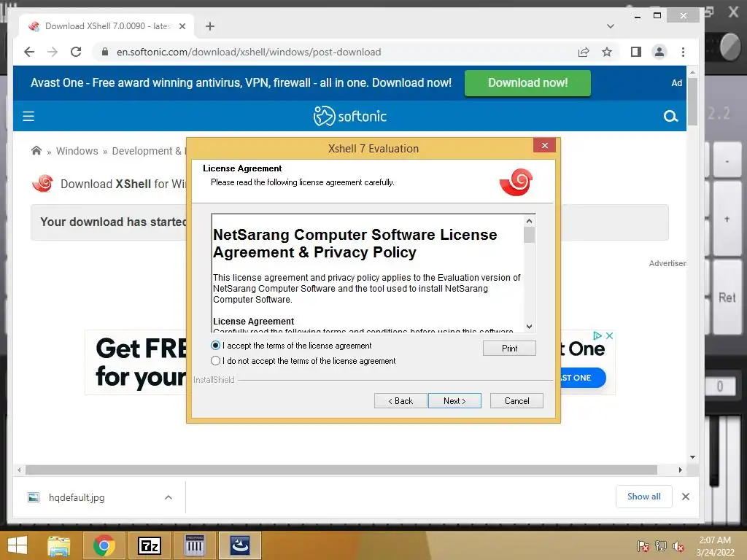Screen dimensions: 747x560
Task: Open installer icon in taskbar
Action: [239, 545]
